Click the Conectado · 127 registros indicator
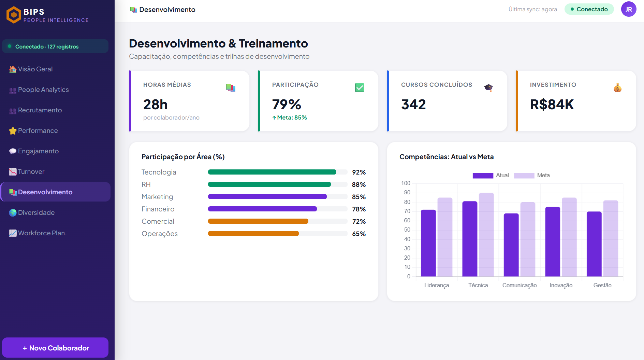Screen dimensions: 644x360 click(55, 46)
